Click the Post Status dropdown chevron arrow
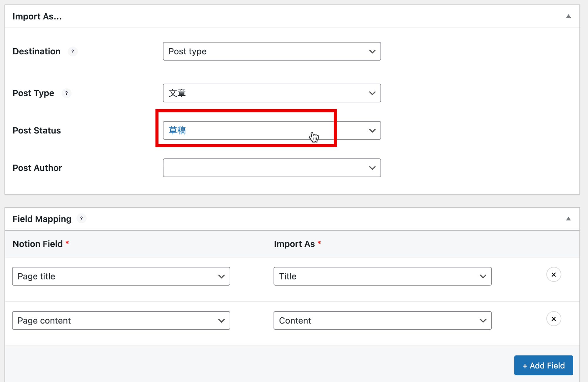This screenshot has width=588, height=382. pyautogui.click(x=372, y=130)
